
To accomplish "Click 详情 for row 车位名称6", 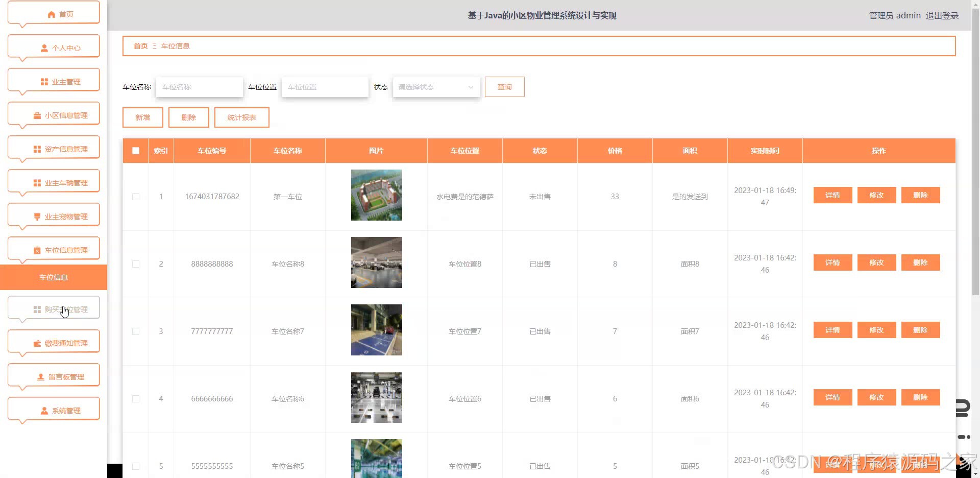I will click(x=832, y=397).
